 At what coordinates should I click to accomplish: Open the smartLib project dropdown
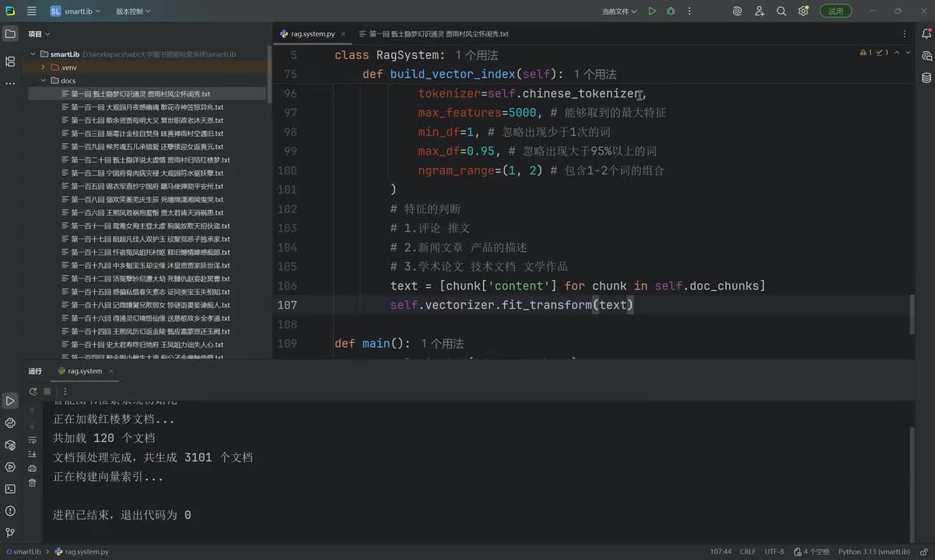pyautogui.click(x=75, y=11)
